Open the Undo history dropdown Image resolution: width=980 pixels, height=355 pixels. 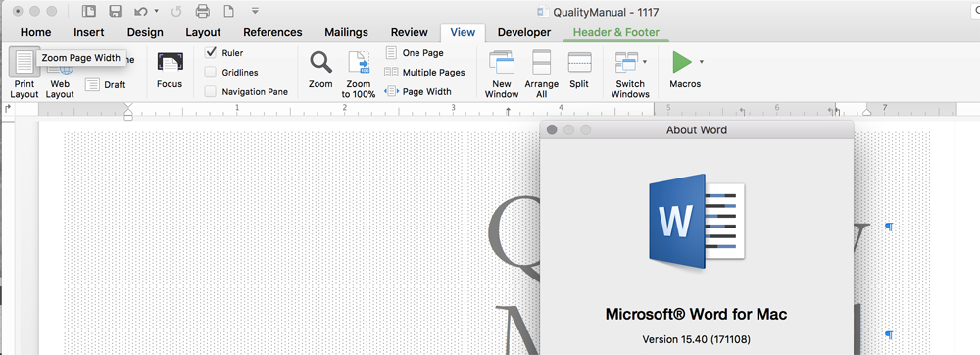pyautogui.click(x=156, y=11)
